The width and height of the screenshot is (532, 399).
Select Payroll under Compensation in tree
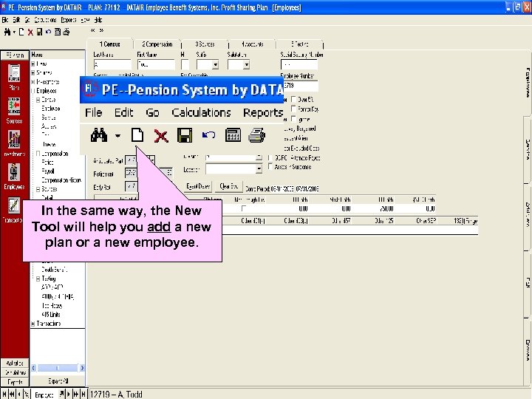[48, 171]
